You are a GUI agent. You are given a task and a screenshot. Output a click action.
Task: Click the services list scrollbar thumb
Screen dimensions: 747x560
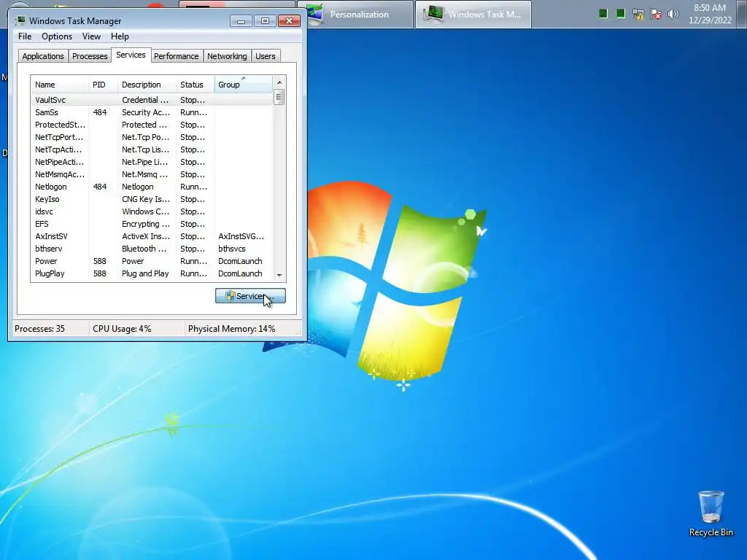click(x=279, y=97)
